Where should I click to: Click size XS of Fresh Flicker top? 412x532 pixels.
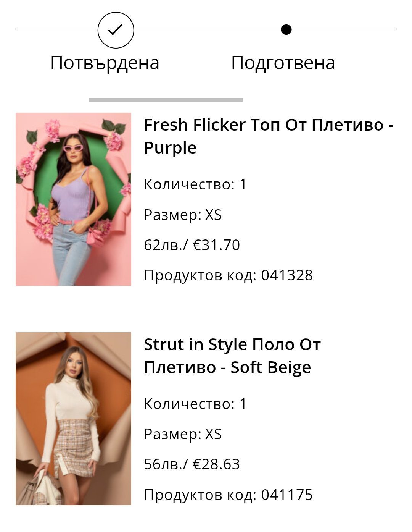183,215
